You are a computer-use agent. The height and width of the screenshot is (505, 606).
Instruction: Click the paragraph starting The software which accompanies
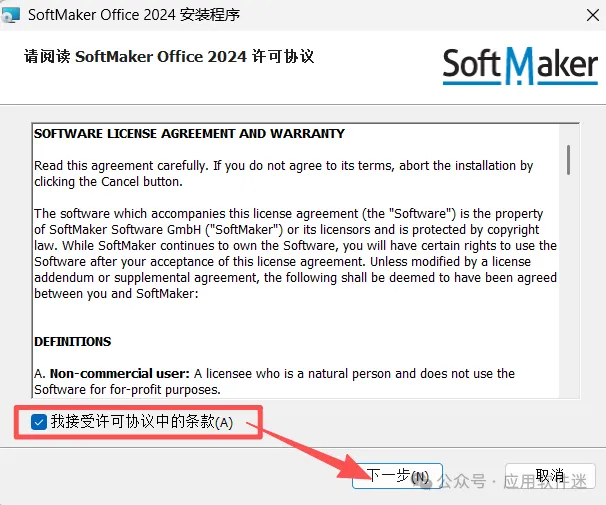pyautogui.click(x=296, y=253)
